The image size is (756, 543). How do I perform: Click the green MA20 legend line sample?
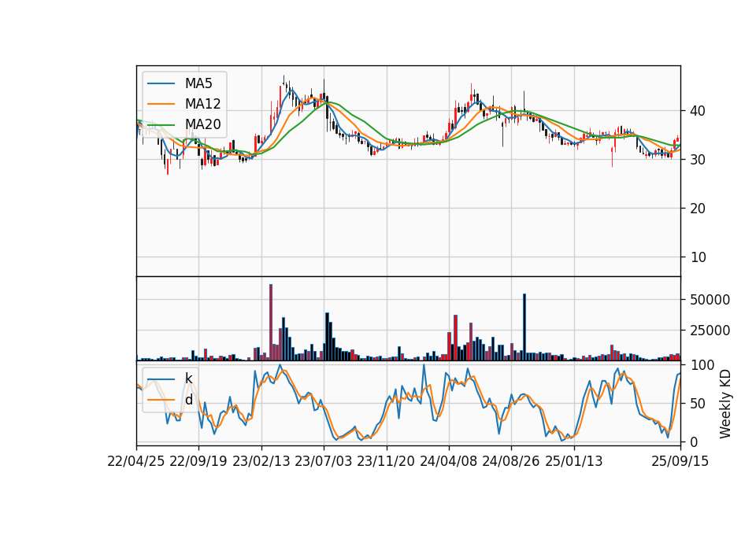[161, 124]
